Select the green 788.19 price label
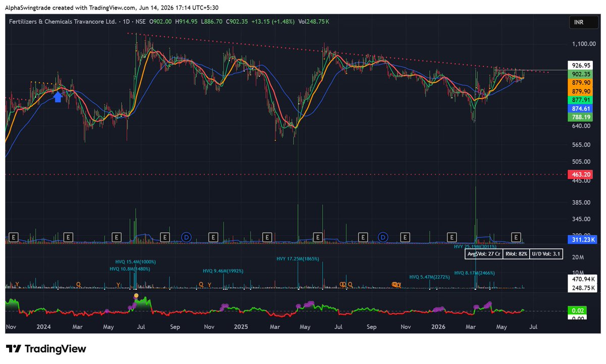The height and width of the screenshot is (364, 606). click(x=581, y=117)
